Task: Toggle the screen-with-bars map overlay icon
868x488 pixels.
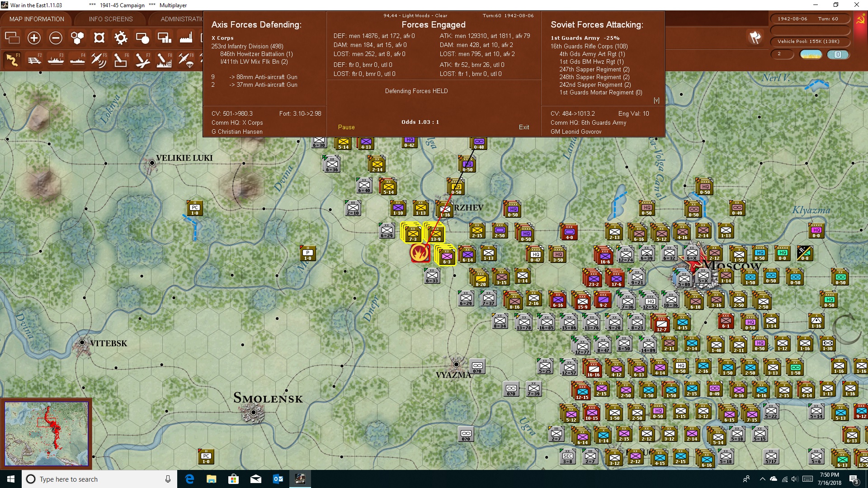Action: coord(164,38)
